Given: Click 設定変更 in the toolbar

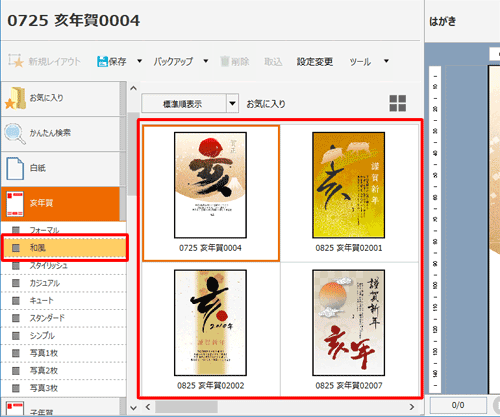Looking at the screenshot, I should pos(315,62).
